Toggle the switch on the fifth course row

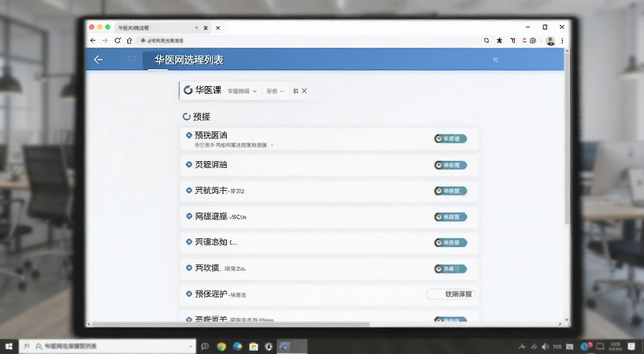click(451, 243)
